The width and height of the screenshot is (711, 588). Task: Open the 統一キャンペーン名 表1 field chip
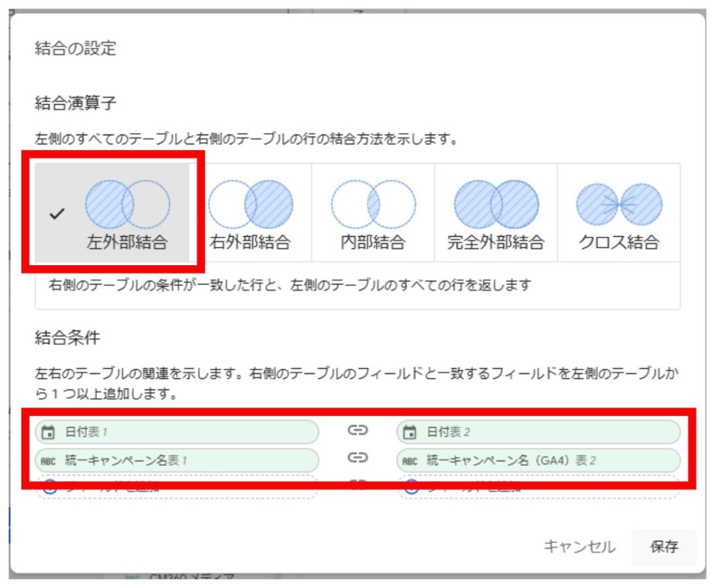177,460
